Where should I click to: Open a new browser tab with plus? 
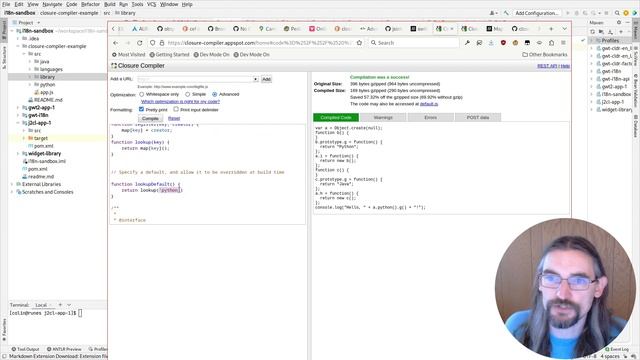tap(551, 29)
